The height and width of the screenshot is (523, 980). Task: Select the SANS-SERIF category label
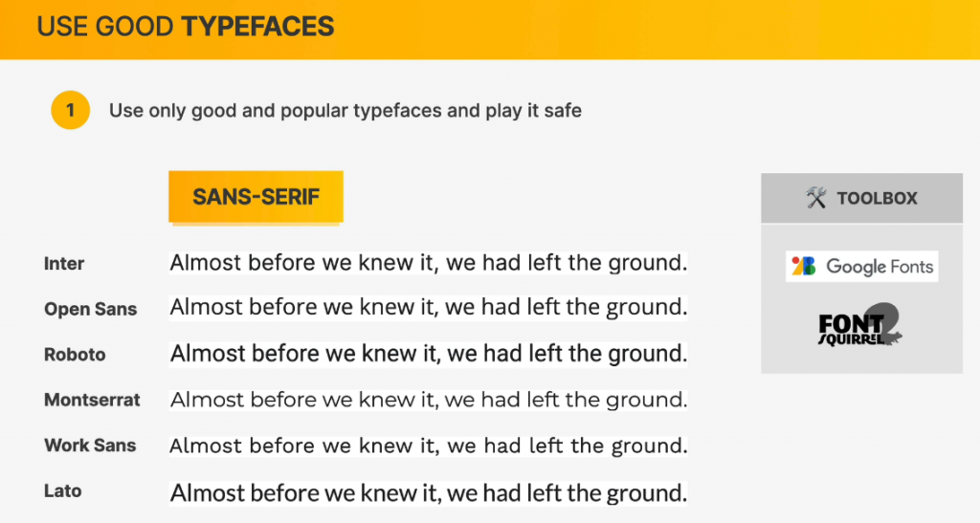tap(256, 197)
